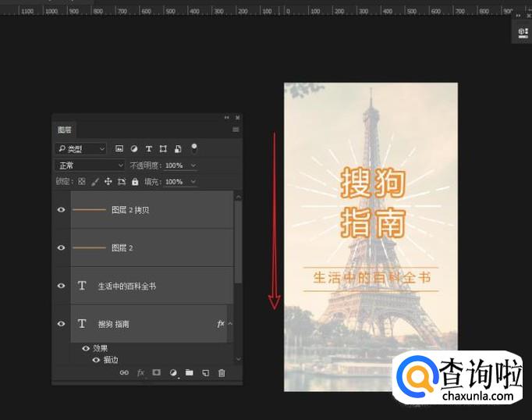The width and height of the screenshot is (532, 420).
Task: Hide the 生活中的百科全书 text layer
Action: click(61, 286)
